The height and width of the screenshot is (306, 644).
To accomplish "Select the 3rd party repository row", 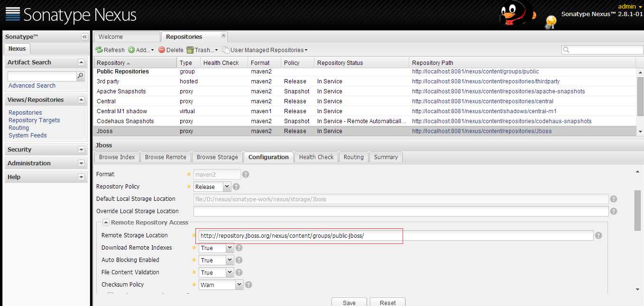I will tap(365, 81).
